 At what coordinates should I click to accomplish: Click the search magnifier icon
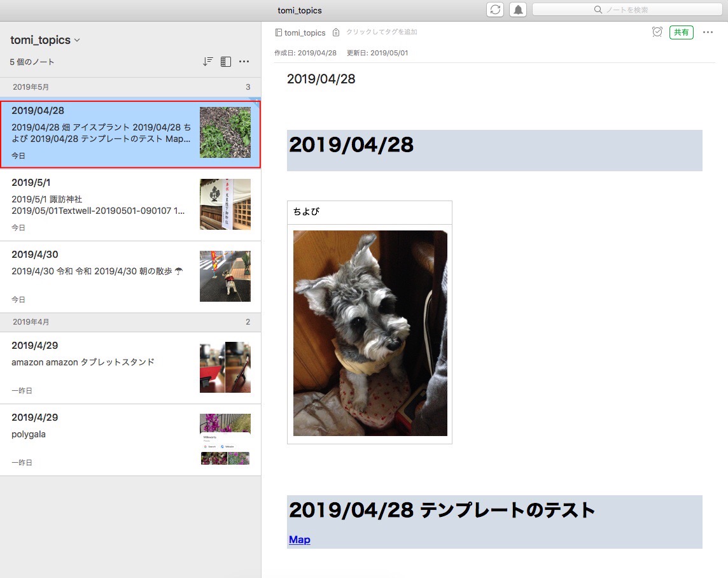coord(598,10)
